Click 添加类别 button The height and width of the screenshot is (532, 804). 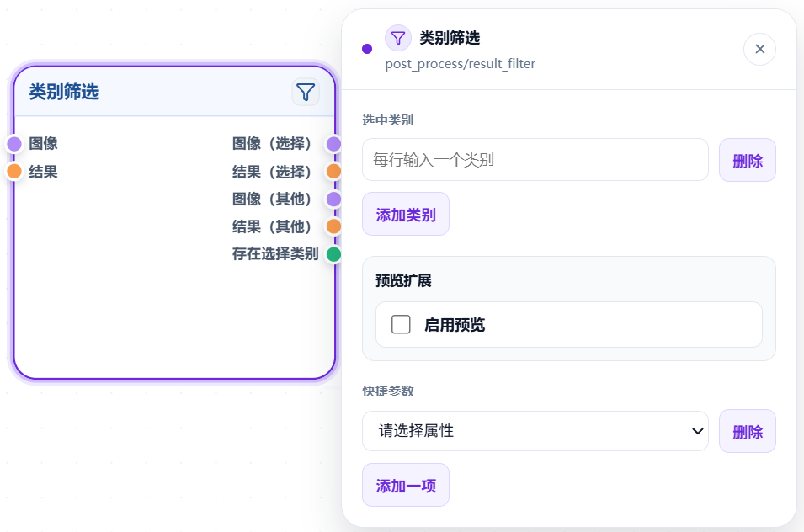coord(406,215)
